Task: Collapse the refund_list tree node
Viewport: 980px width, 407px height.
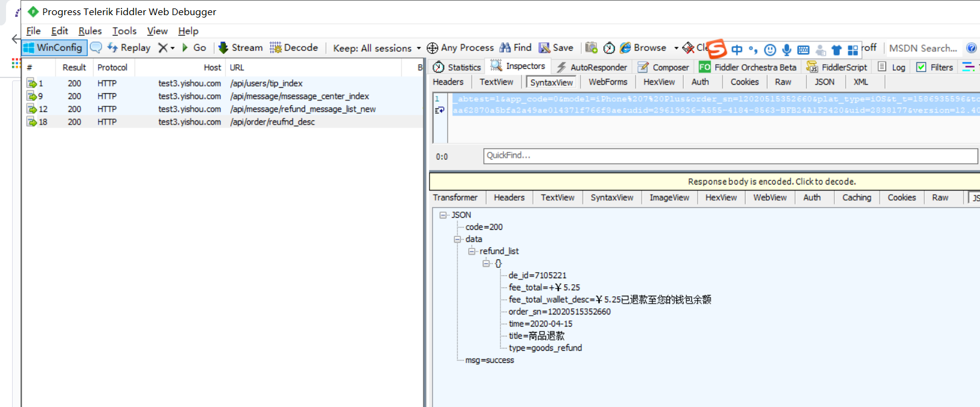Action: point(472,252)
